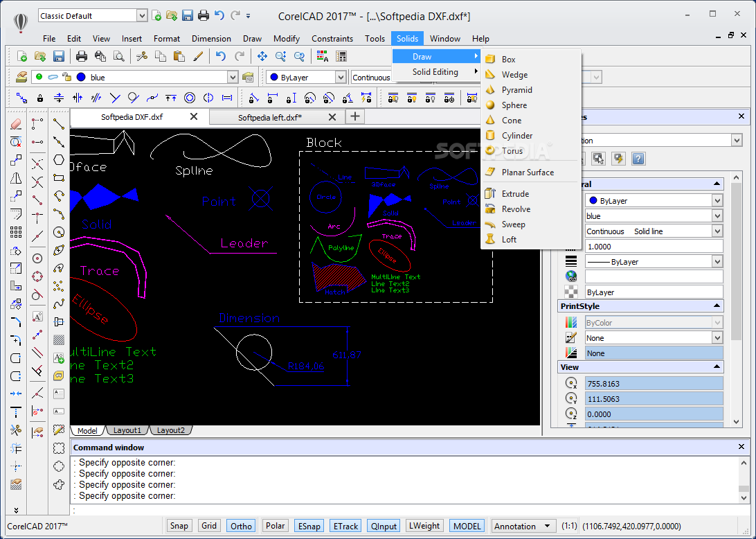This screenshot has height=539, width=756.
Task: Open the ByLayer color swatch in Properties
Action: click(593, 200)
